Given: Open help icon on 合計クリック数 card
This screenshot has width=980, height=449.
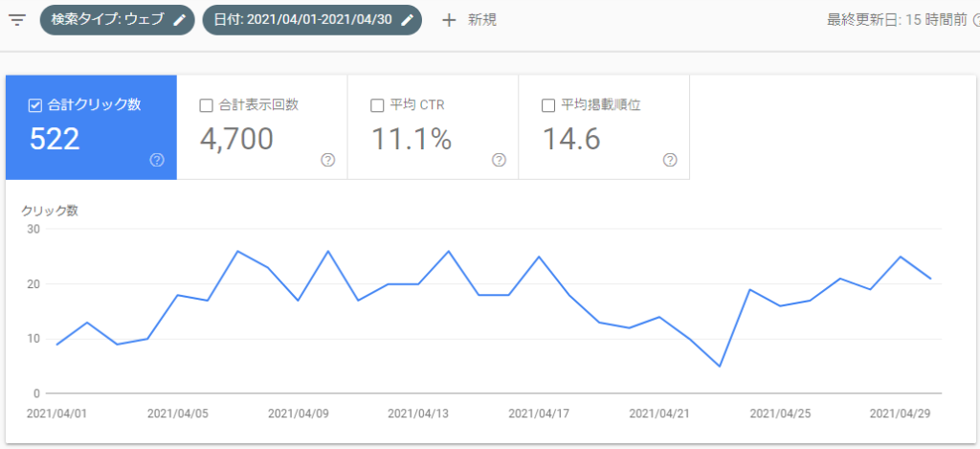Looking at the screenshot, I should [x=157, y=160].
